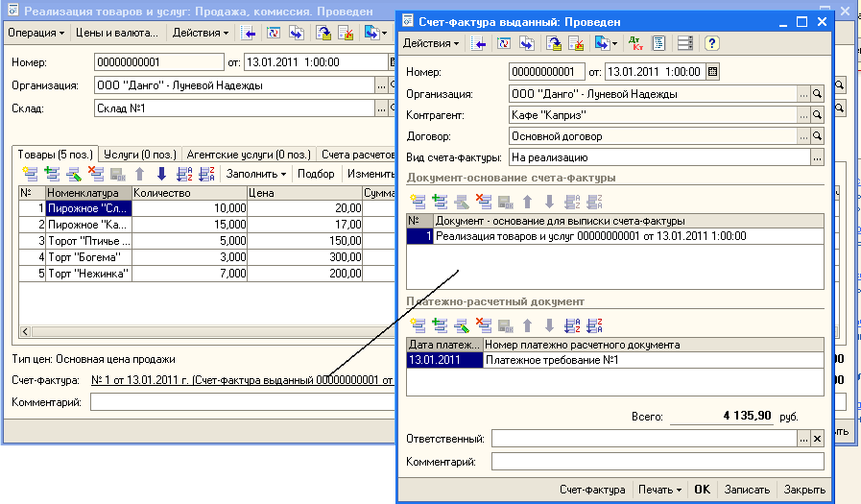The height and width of the screenshot is (504, 861).
Task: Click the help question mark icon
Action: (711, 43)
